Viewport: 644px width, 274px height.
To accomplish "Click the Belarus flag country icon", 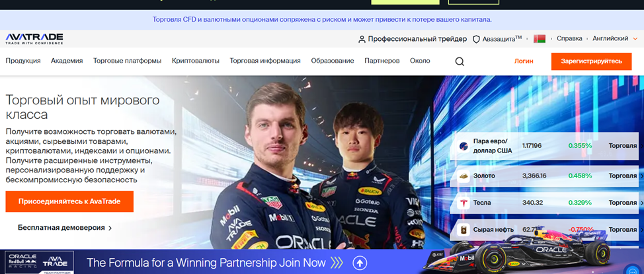I will tap(540, 39).
